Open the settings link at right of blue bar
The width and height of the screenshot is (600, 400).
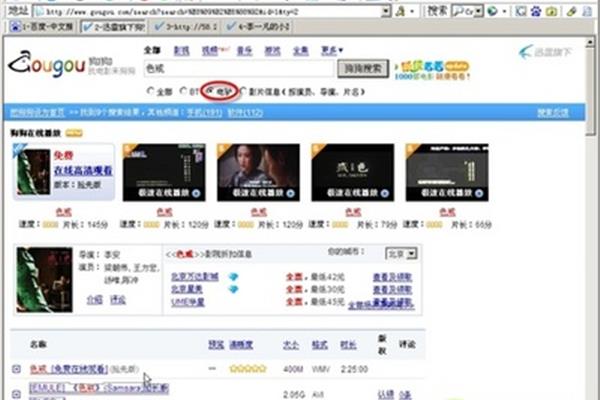553,112
